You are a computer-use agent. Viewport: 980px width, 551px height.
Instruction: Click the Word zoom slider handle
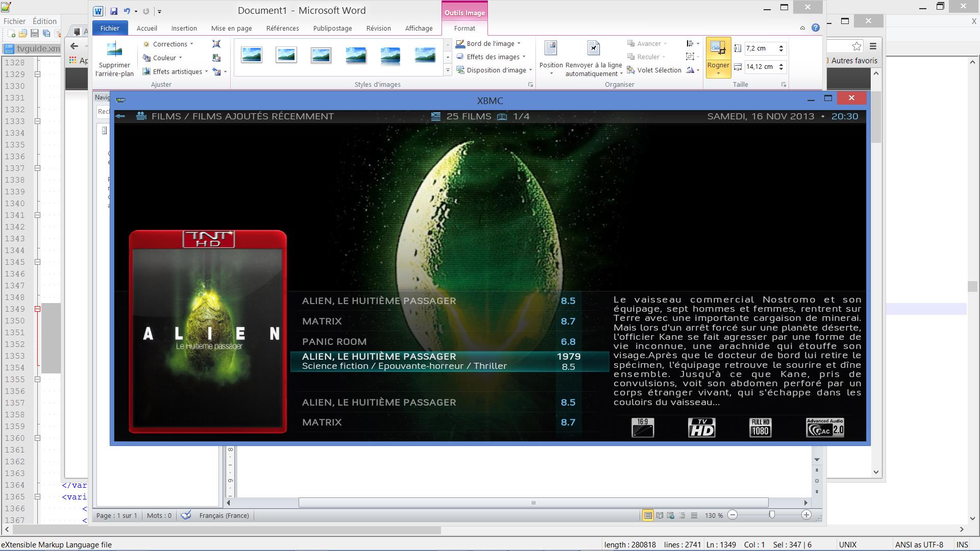pyautogui.click(x=772, y=515)
